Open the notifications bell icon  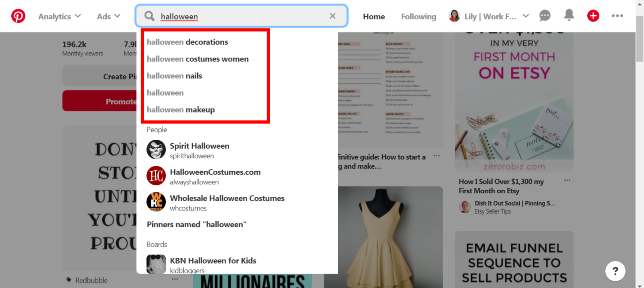(x=569, y=16)
